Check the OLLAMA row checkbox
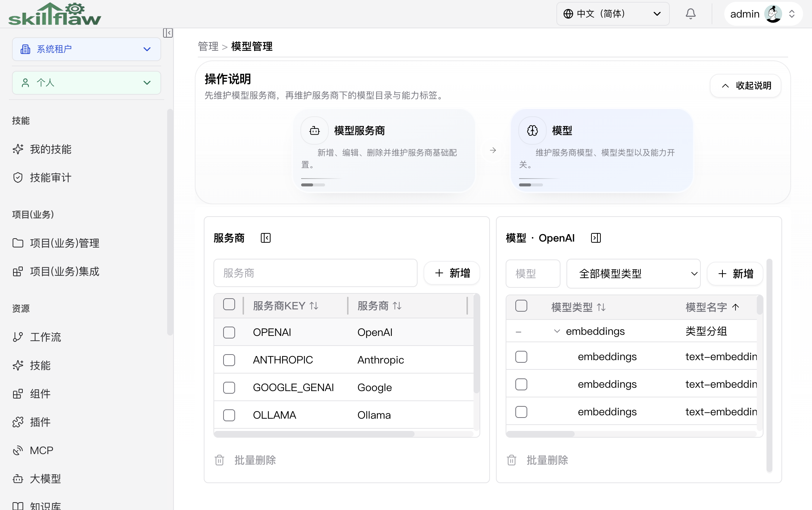This screenshot has height=510, width=812. tap(229, 415)
